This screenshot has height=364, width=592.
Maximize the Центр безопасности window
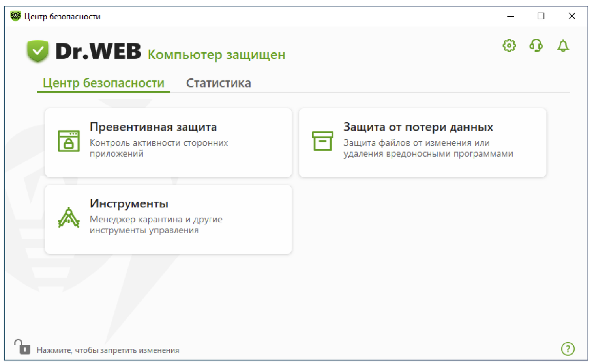pyautogui.click(x=541, y=16)
